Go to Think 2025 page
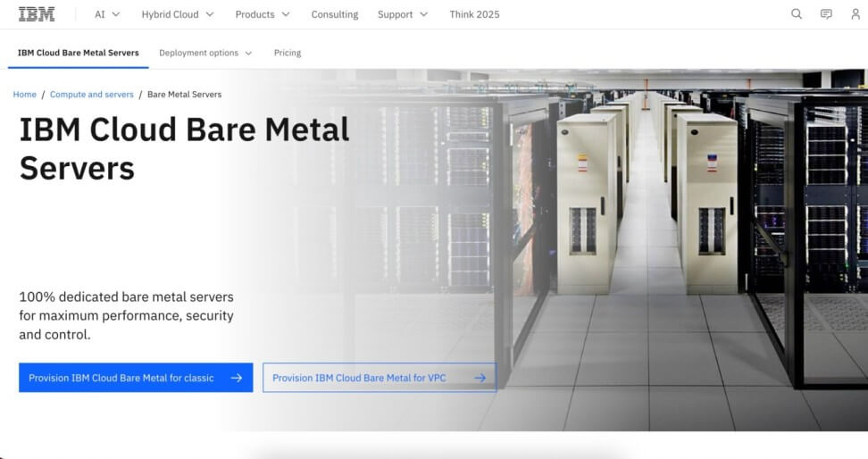Screen dimensions: 868x459 coord(474,14)
